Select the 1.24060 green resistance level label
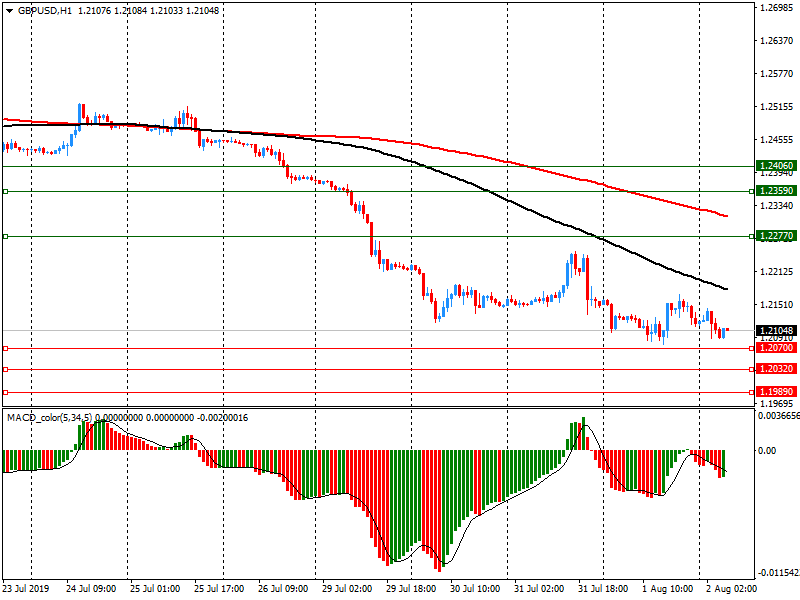This screenshot has width=800, height=600. [x=776, y=166]
